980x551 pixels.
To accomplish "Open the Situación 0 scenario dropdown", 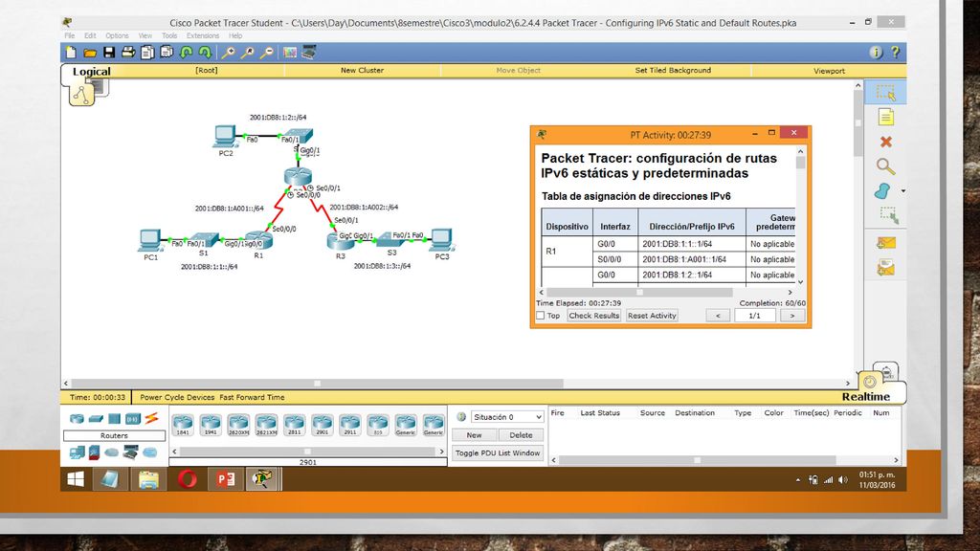I will (507, 417).
